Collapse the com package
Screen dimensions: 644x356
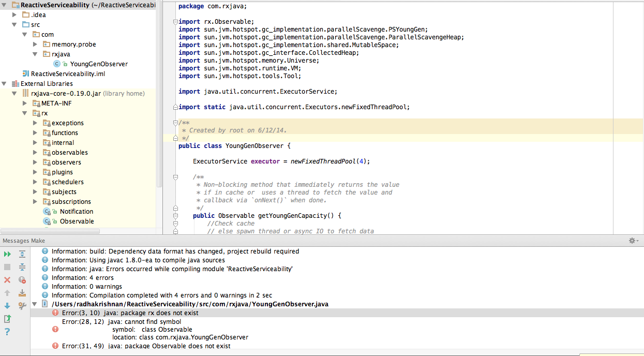25,35
